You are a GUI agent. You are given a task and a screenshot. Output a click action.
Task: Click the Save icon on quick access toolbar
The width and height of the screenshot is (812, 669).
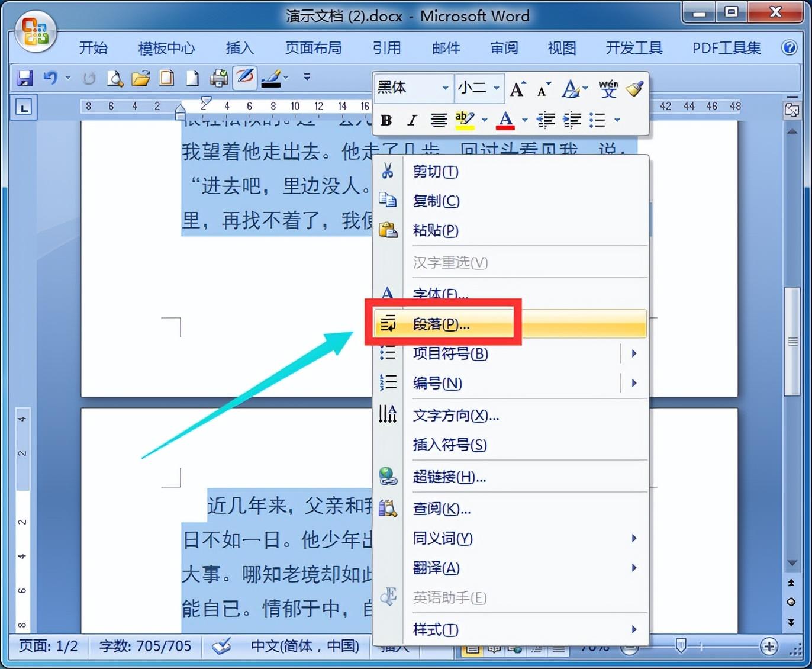point(25,78)
